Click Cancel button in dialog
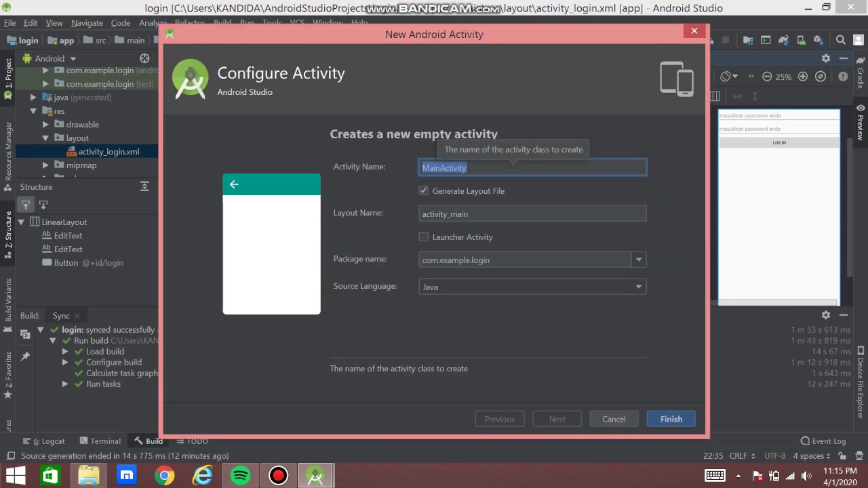This screenshot has height=488, width=868. [x=614, y=419]
